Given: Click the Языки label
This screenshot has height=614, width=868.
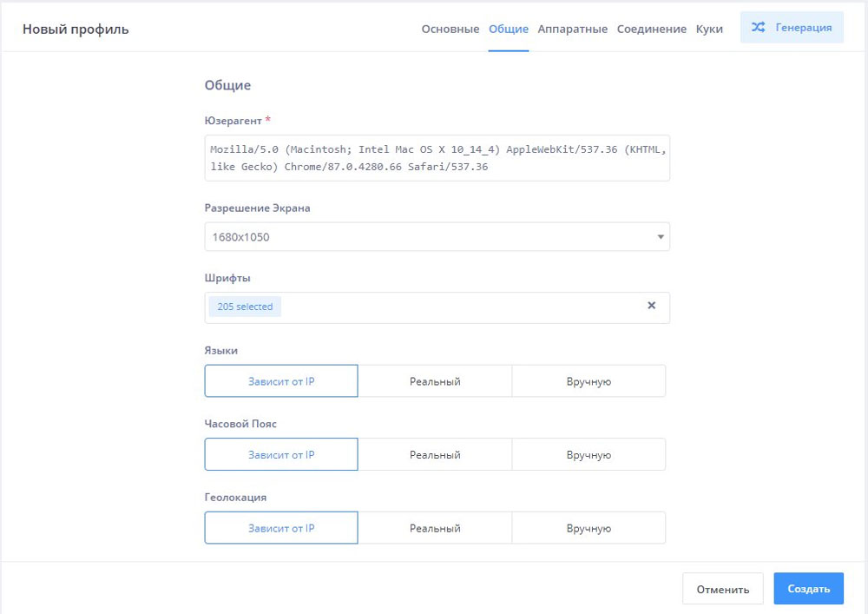Looking at the screenshot, I should pyautogui.click(x=220, y=351).
